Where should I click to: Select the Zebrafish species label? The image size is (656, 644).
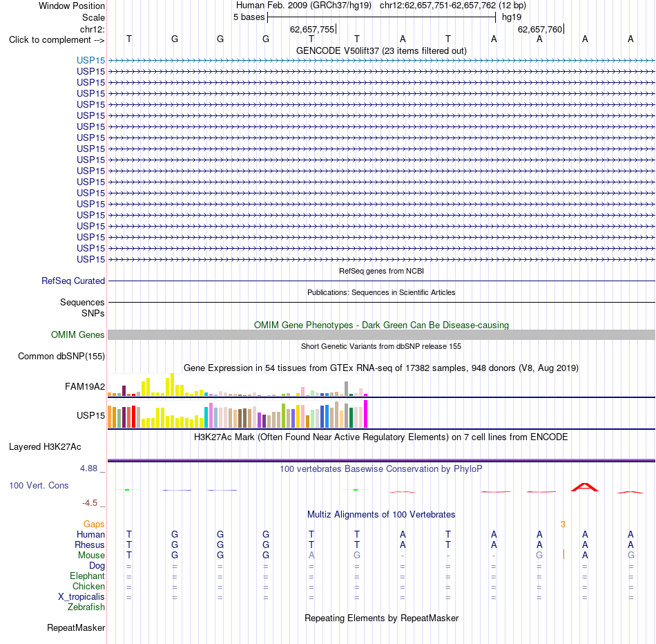(86, 607)
